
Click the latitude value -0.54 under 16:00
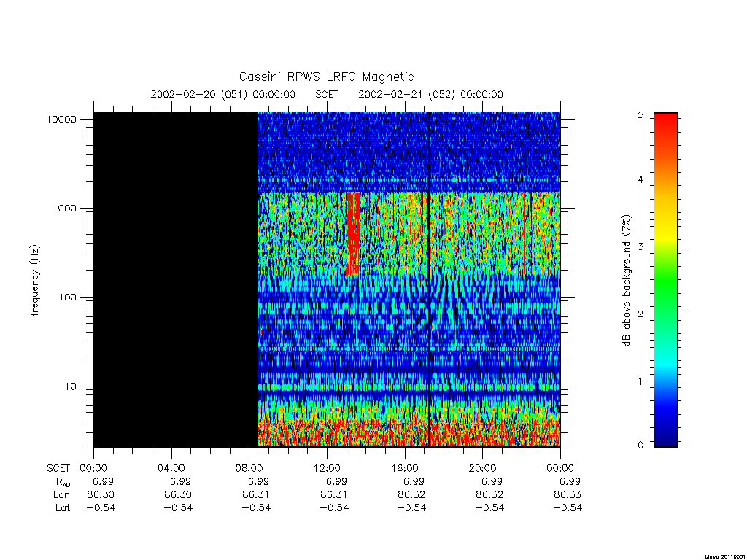tap(411, 508)
